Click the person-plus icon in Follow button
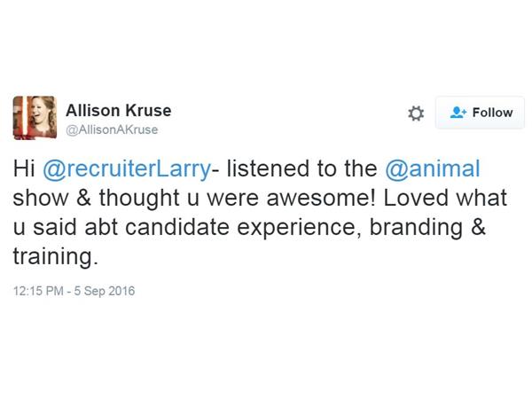The image size is (532, 399). pyautogui.click(x=458, y=113)
